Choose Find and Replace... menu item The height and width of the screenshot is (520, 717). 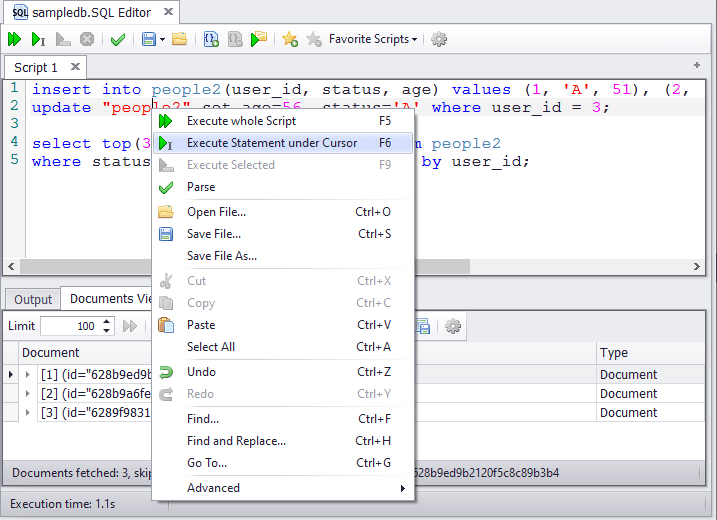(283, 440)
